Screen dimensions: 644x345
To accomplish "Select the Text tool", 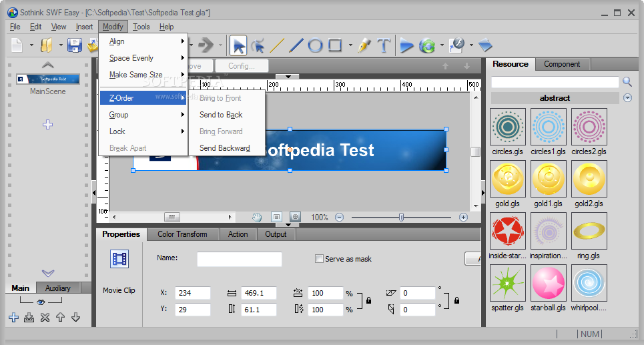I will click(x=383, y=45).
